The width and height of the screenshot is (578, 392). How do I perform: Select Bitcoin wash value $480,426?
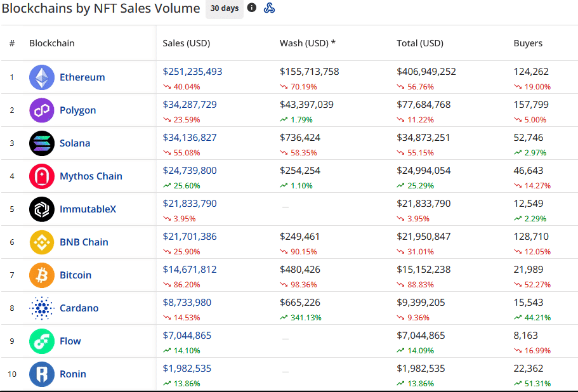coord(300,270)
